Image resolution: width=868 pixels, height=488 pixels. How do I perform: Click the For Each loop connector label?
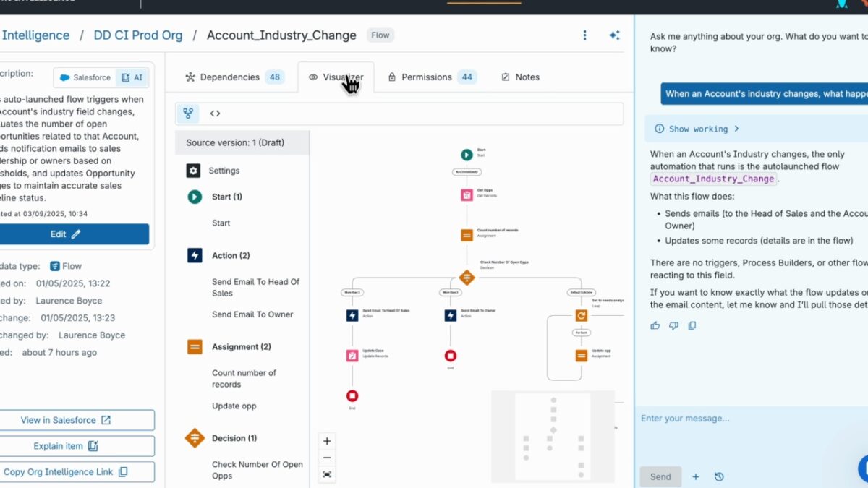(582, 333)
